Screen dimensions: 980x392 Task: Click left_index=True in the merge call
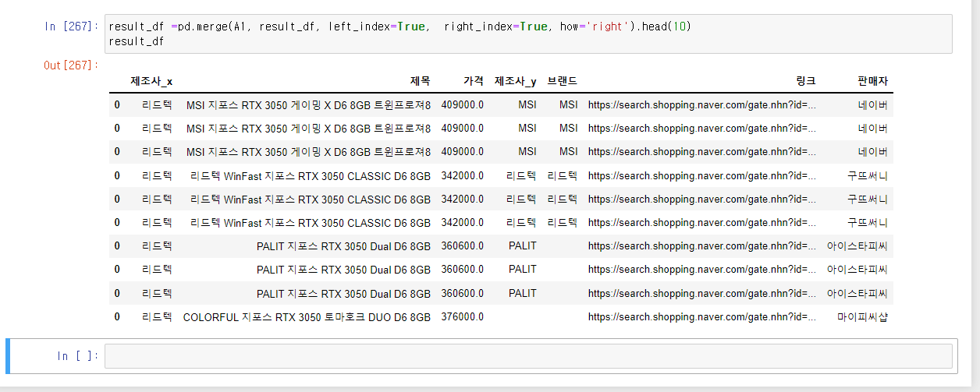(377, 26)
